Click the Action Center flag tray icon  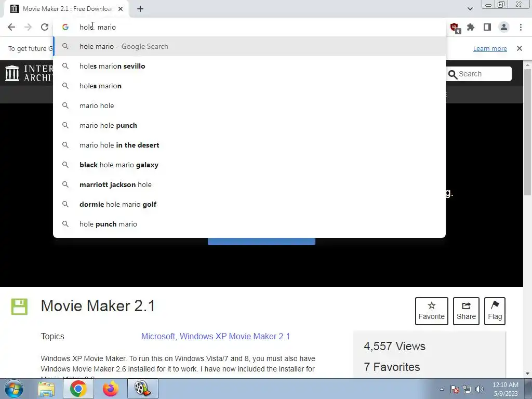454,389
